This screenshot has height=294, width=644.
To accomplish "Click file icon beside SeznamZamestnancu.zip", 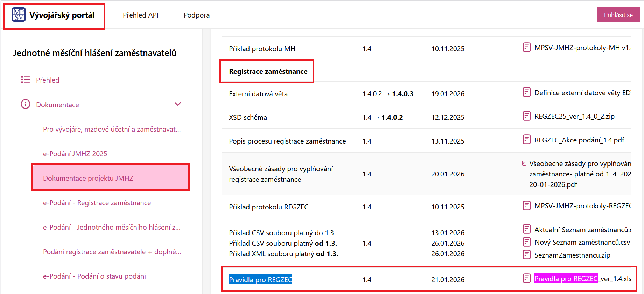I will [x=526, y=255].
